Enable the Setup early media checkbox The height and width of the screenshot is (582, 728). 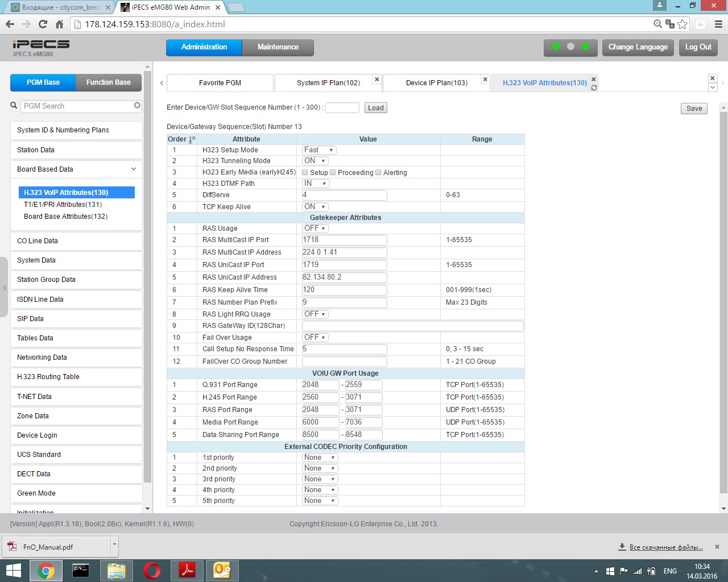pyautogui.click(x=305, y=172)
